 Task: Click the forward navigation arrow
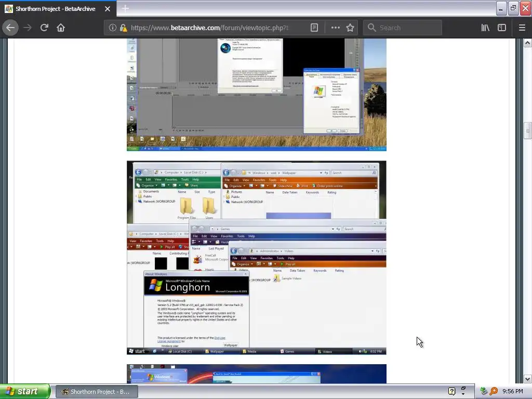pos(28,28)
